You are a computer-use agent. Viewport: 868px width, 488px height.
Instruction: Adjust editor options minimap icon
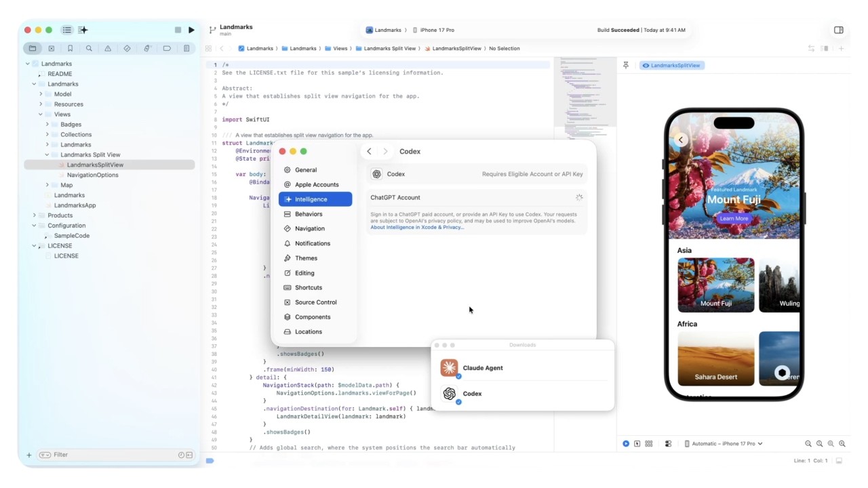825,49
